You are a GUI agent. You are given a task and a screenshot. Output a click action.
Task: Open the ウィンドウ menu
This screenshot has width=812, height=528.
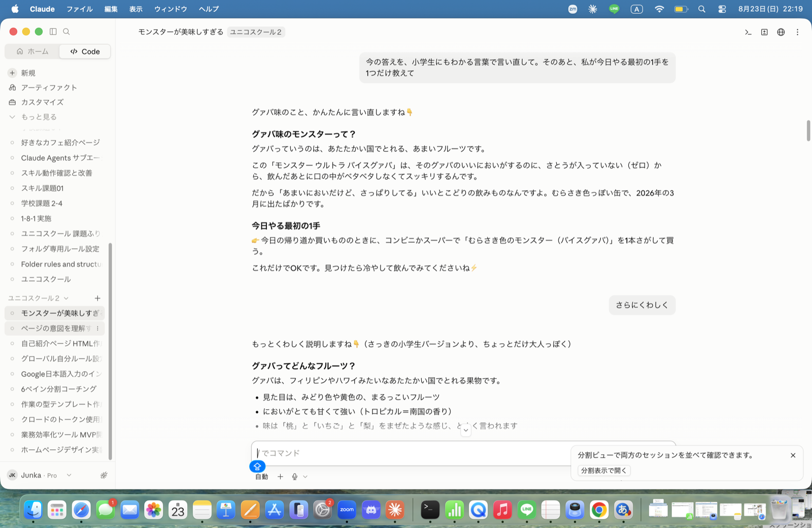click(x=171, y=9)
